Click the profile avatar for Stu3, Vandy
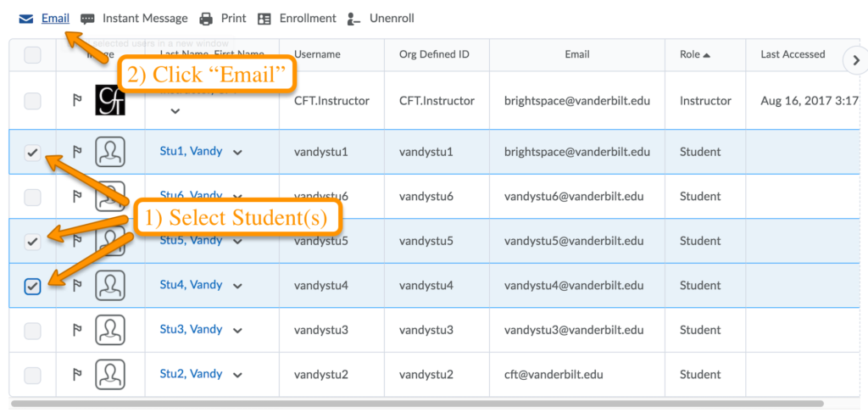Image resolution: width=868 pixels, height=413 pixels. (110, 330)
